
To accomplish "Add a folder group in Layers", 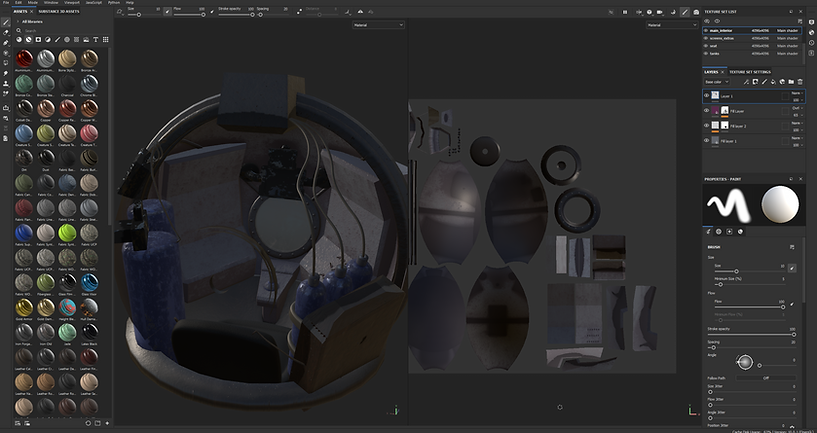I will click(791, 82).
